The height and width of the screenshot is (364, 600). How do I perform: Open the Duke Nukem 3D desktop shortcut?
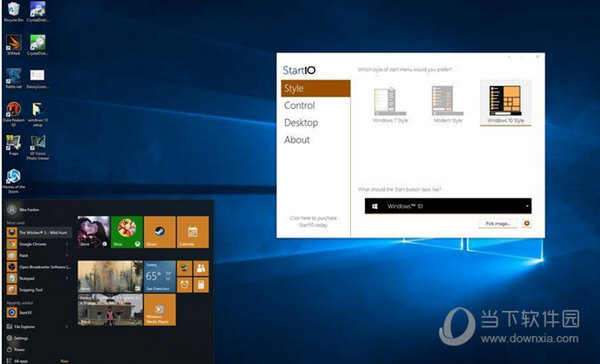pos(14,114)
